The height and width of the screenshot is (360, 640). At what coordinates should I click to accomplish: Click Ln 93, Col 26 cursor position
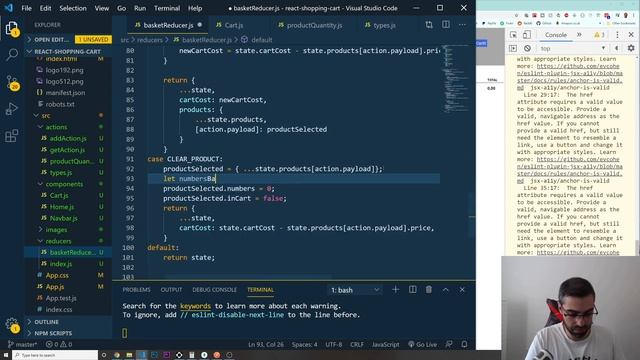[x=266, y=344]
